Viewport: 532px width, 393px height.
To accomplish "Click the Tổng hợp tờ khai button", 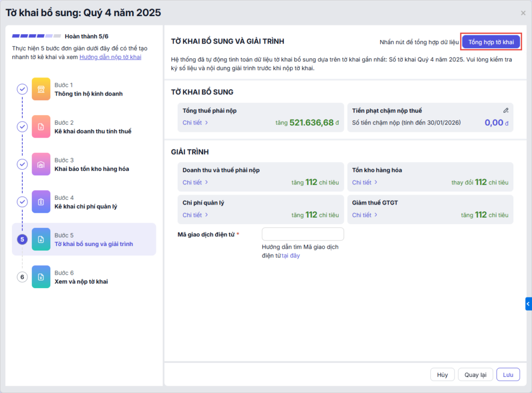I will (491, 42).
